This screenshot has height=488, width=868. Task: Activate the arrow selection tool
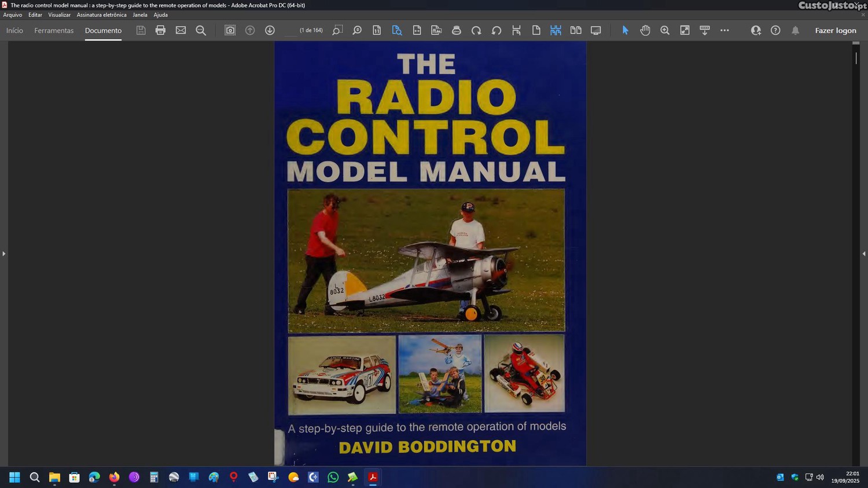tap(625, 30)
